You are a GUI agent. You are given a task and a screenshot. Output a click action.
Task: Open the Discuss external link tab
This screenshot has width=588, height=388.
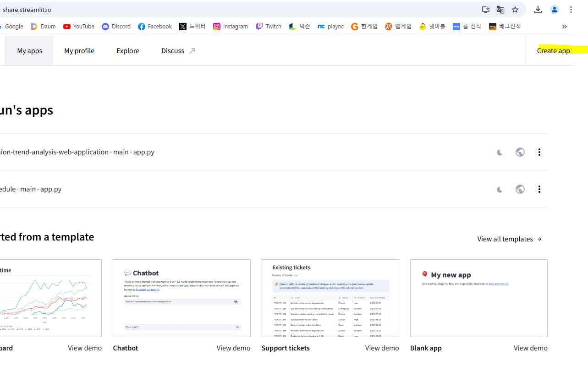178,51
